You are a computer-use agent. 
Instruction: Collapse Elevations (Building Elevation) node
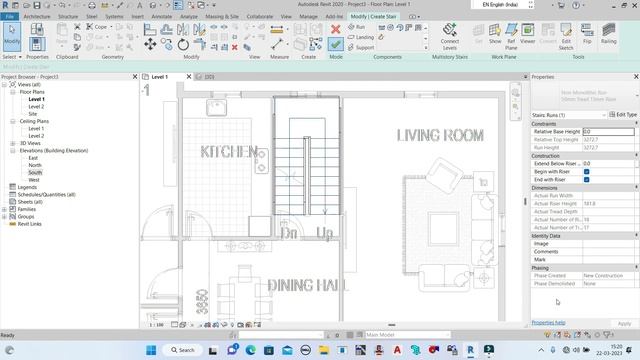13,151
